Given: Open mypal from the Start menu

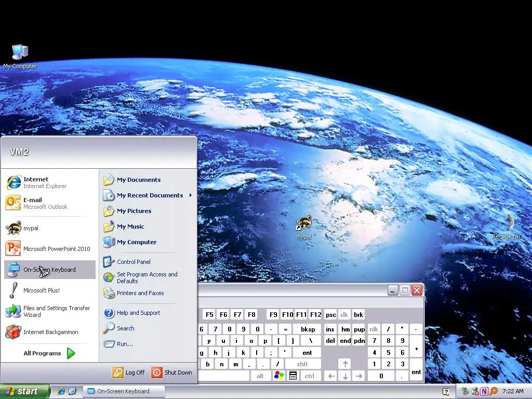Looking at the screenshot, I should (x=50, y=228).
